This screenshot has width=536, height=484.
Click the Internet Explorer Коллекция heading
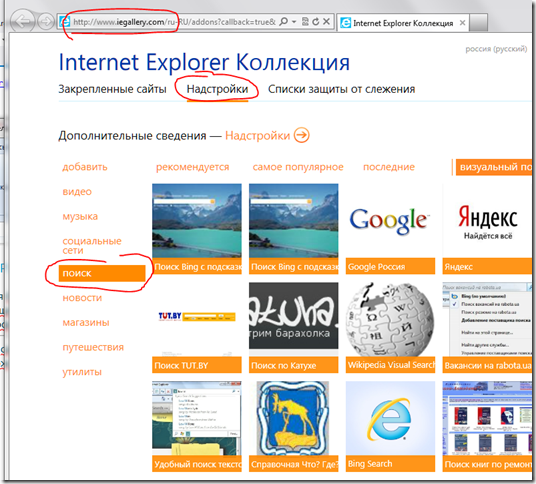pyautogui.click(x=204, y=62)
